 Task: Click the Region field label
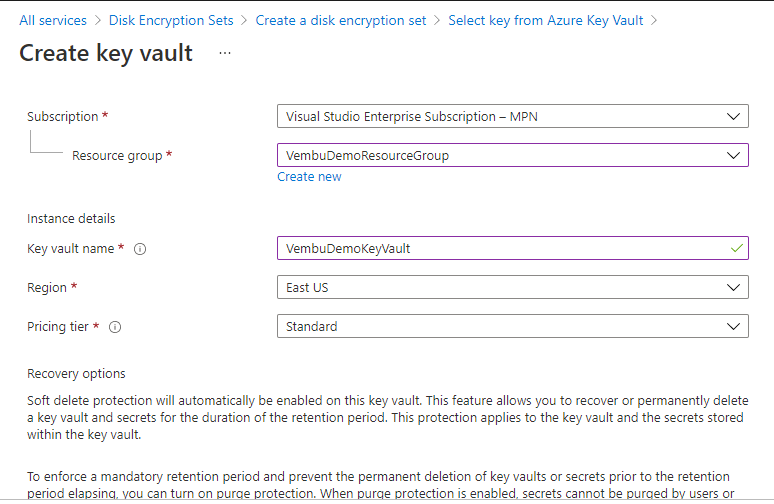(x=47, y=288)
